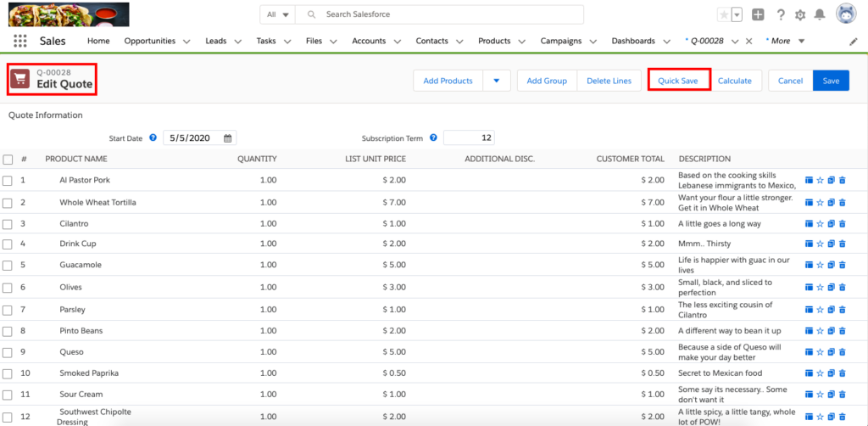Expand the Add Products dropdown arrow
Viewport: 868px width, 426px height.
(496, 81)
